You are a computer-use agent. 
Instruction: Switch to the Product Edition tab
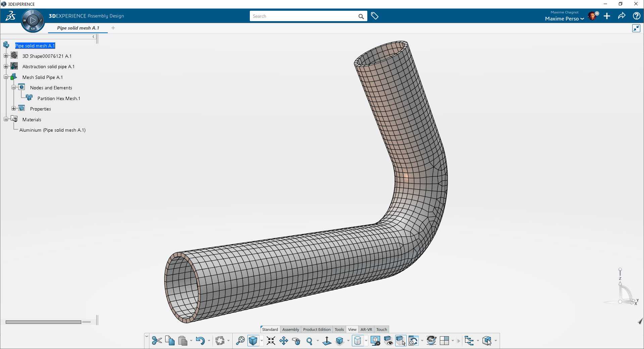(317, 330)
